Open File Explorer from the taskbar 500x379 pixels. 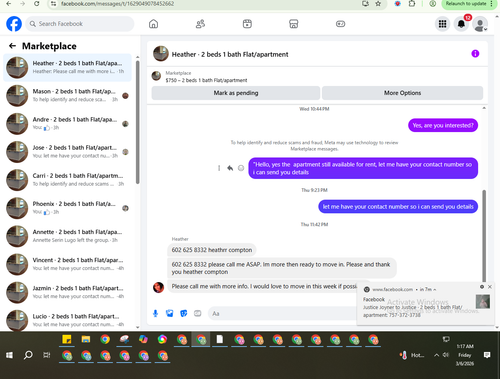86,339
